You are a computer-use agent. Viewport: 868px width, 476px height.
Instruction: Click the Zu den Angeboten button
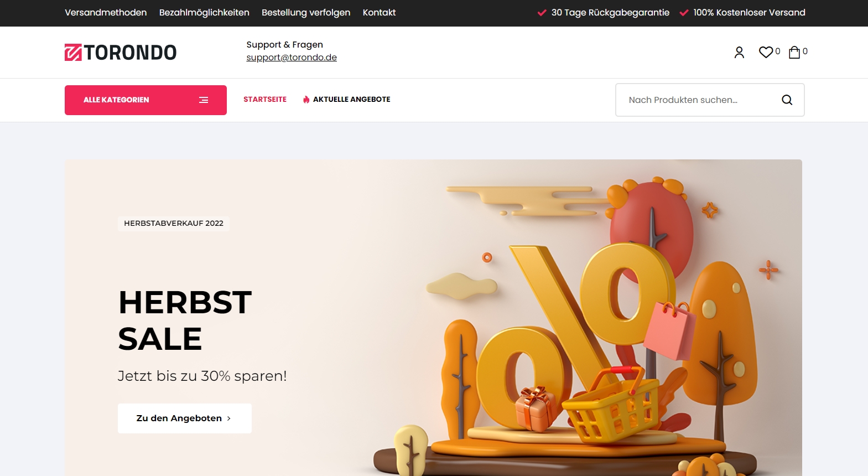pos(185,418)
